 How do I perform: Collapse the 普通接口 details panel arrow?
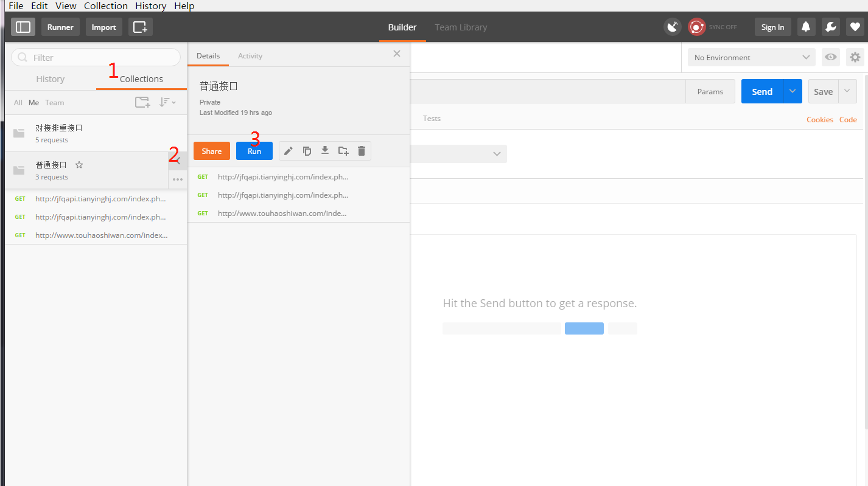pyautogui.click(x=178, y=161)
